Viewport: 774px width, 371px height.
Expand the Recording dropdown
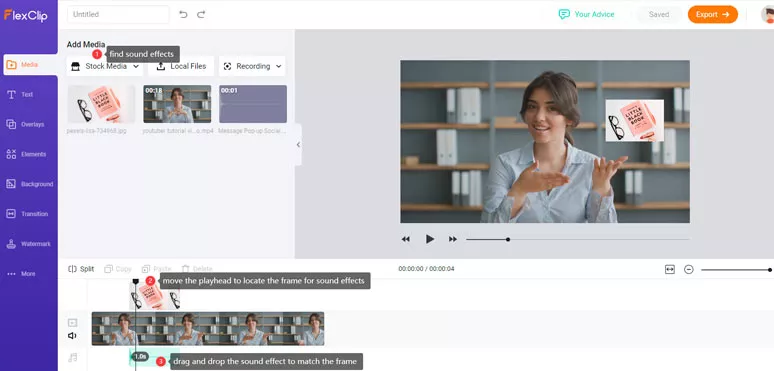[252, 66]
